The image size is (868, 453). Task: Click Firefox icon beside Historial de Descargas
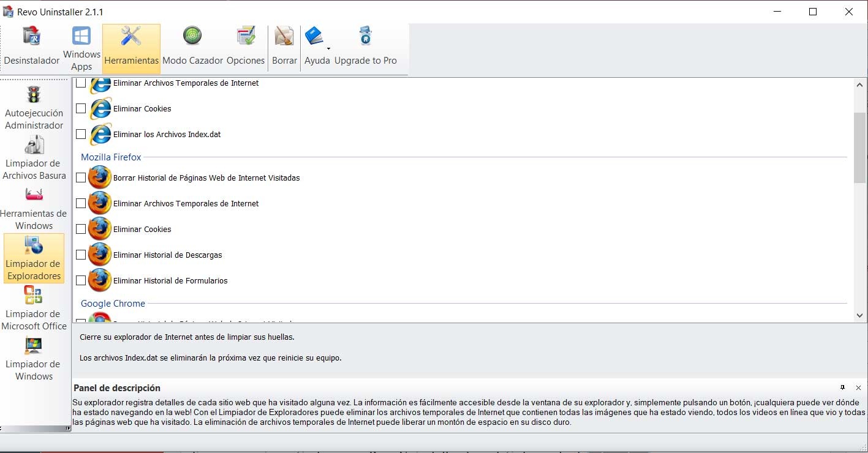tap(100, 255)
